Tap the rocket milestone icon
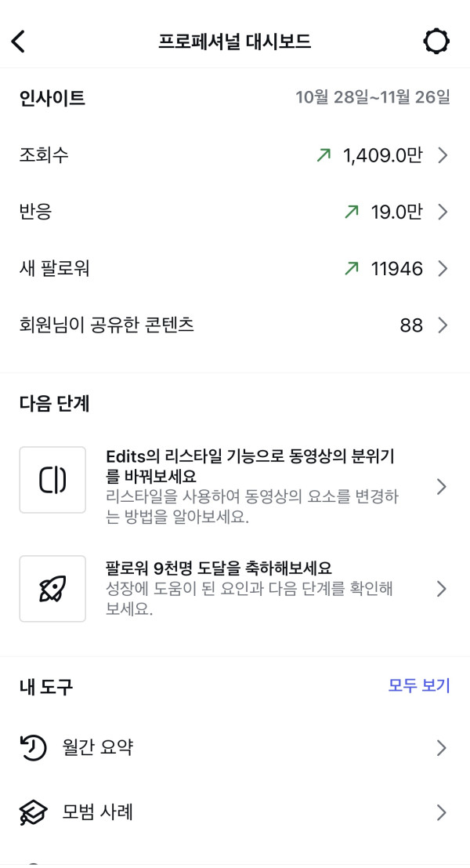Viewport: 470px width, 868px height. (52, 589)
